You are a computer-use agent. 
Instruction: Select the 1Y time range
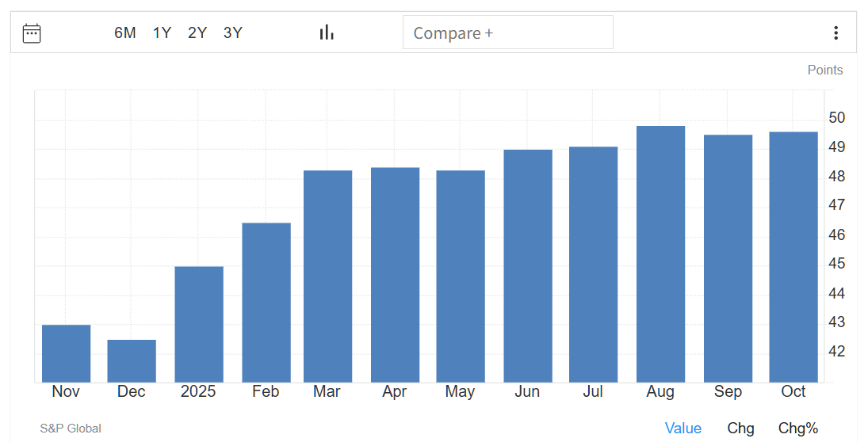pyautogui.click(x=162, y=32)
